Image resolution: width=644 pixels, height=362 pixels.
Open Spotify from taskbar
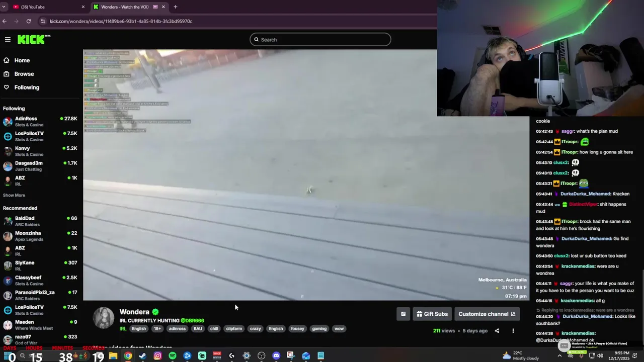point(173,356)
